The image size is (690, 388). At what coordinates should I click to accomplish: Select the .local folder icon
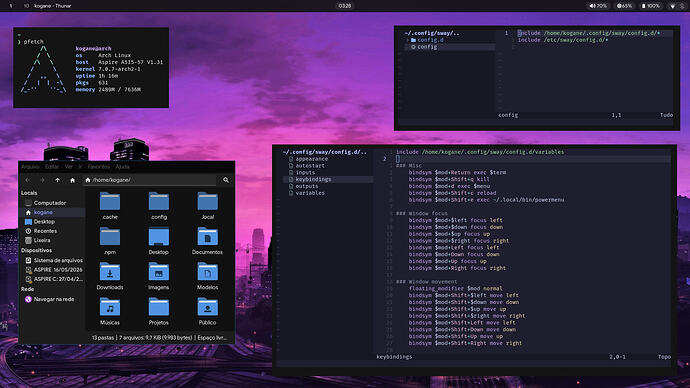[x=208, y=201]
